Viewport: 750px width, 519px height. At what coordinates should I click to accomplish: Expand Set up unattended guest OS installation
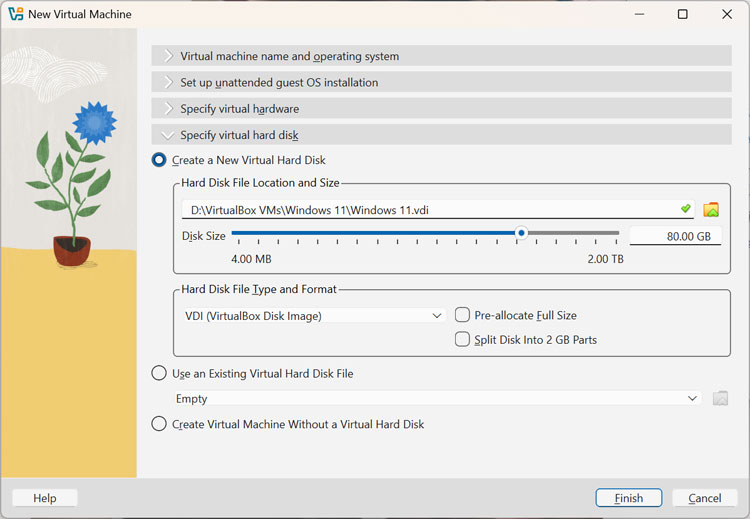(x=441, y=82)
